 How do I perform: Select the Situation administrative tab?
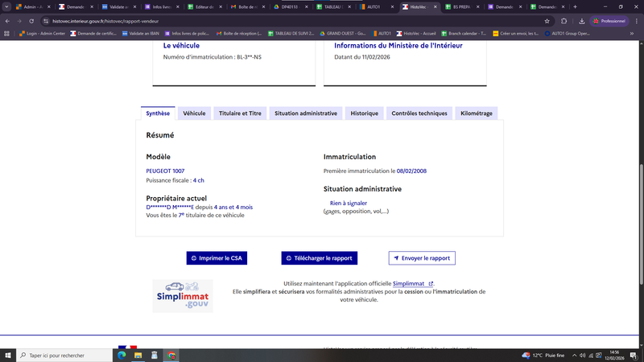[305, 113]
